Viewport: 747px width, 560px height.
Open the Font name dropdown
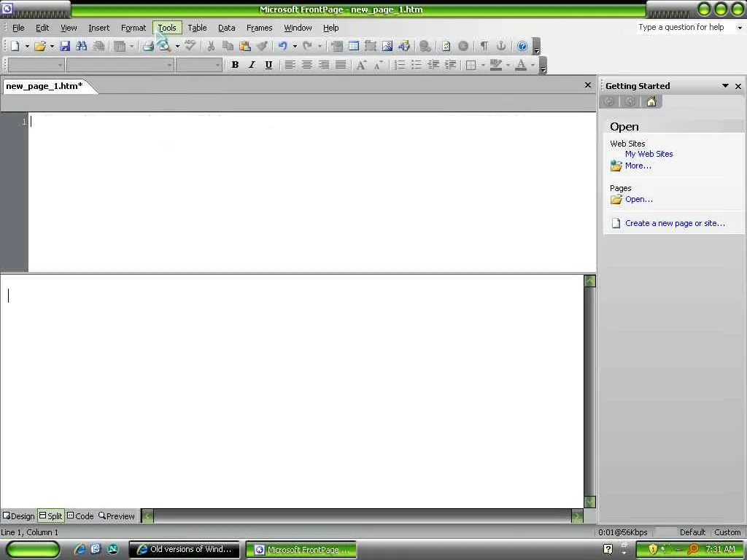[120, 65]
